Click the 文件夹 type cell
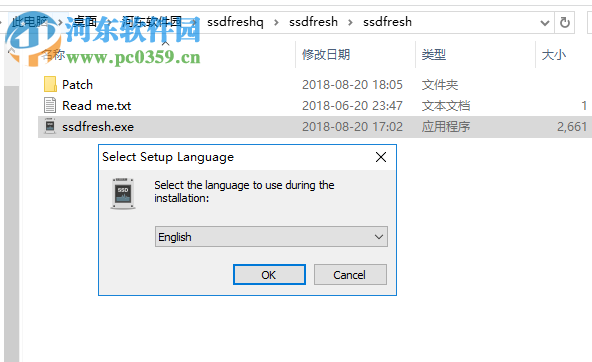Screen dimensions: 592x362 pyautogui.click(x=440, y=85)
